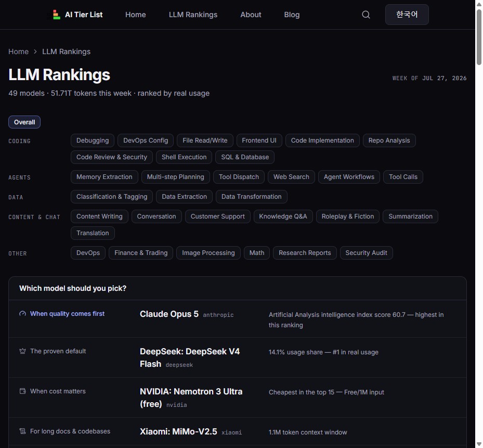Screen dimensions: 483x448
Task: Select the Code Implementation chip
Action: pyautogui.click(x=322, y=140)
